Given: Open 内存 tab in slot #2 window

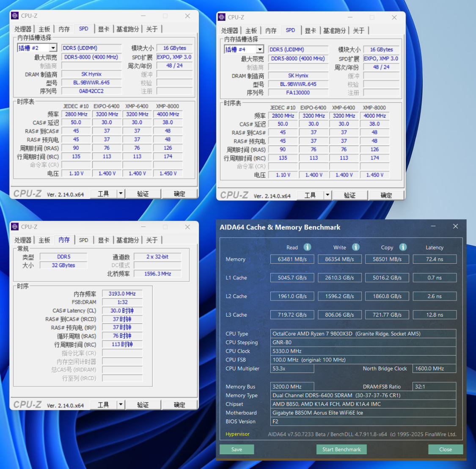Looking at the screenshot, I should [x=64, y=29].
